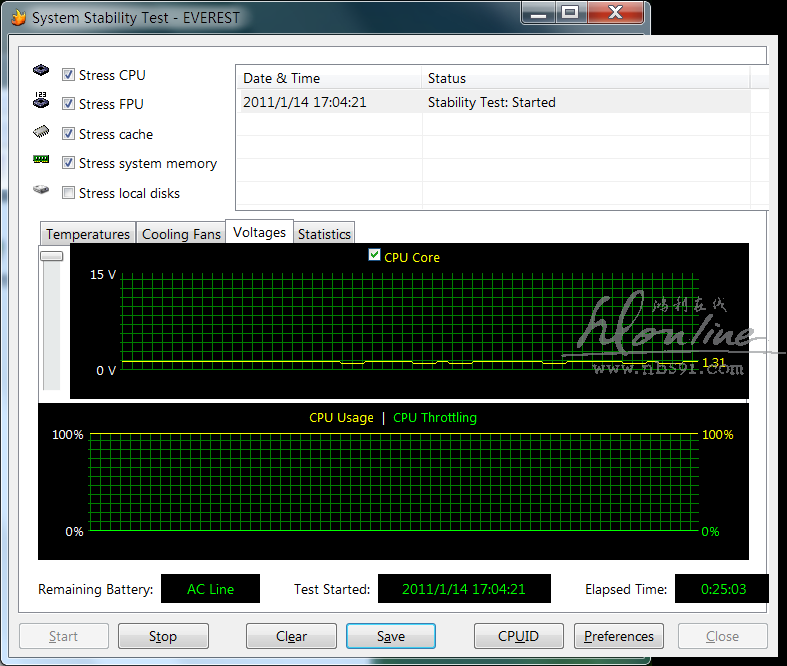Click the FPU 123 icon

[41, 101]
